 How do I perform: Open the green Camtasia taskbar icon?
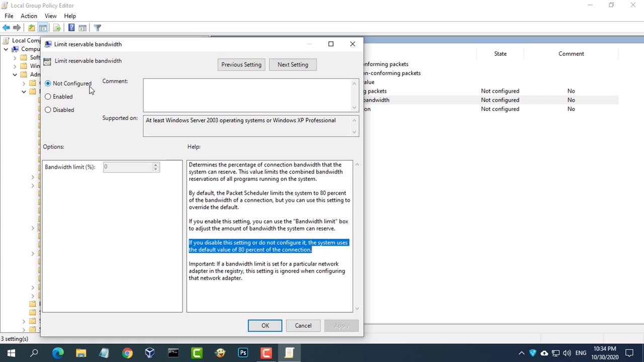(197, 353)
